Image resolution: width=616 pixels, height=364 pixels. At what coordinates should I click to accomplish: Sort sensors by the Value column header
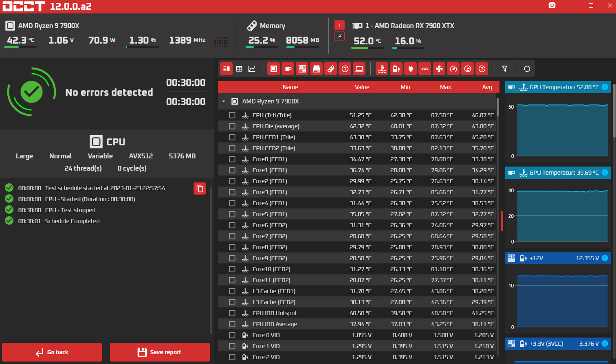[362, 87]
